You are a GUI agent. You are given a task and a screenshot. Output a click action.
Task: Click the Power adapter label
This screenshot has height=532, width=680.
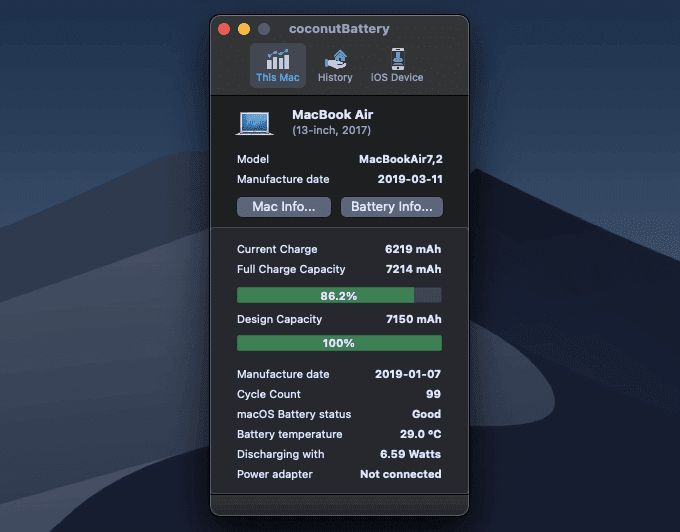[x=275, y=474]
